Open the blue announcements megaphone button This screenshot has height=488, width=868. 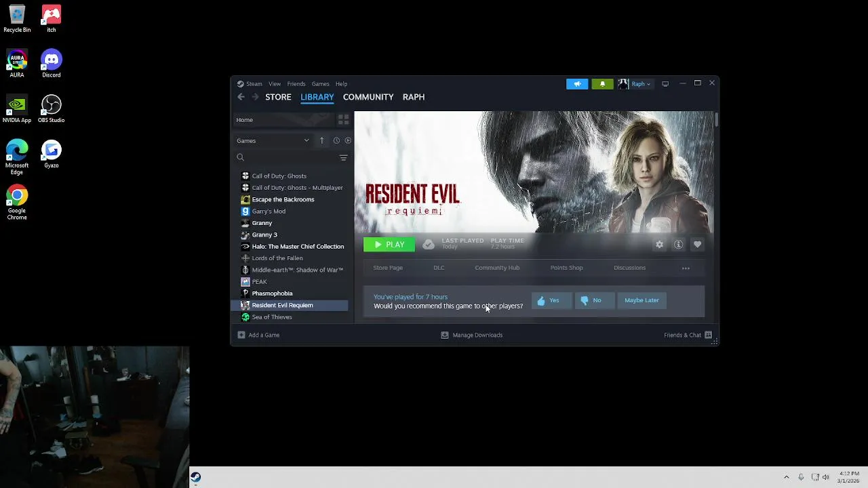pyautogui.click(x=577, y=84)
